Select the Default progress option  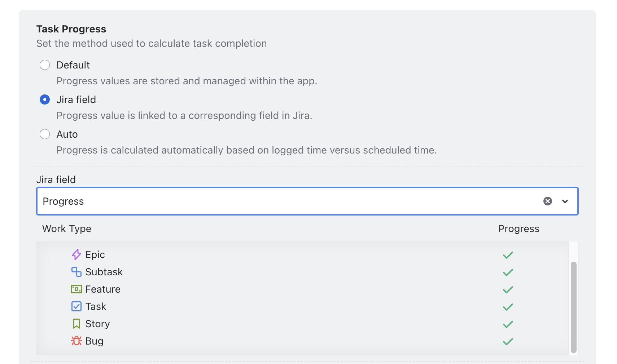45,65
